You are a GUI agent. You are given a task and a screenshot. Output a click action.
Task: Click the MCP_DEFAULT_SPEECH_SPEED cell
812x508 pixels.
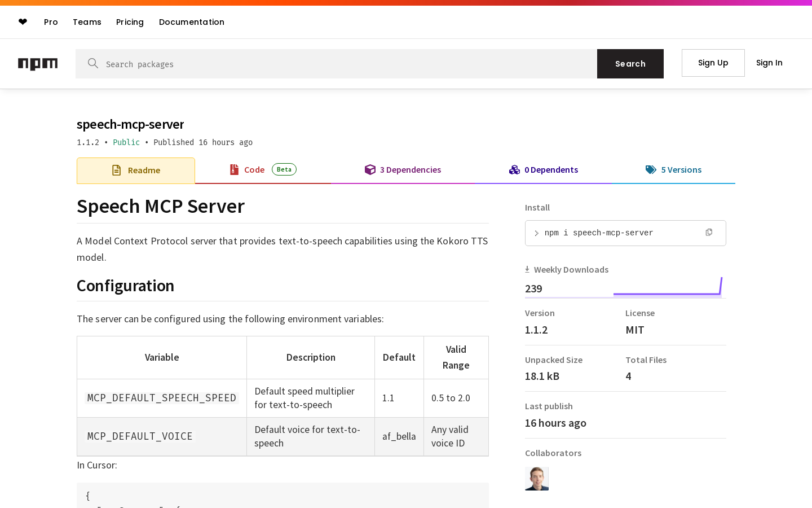(162, 398)
